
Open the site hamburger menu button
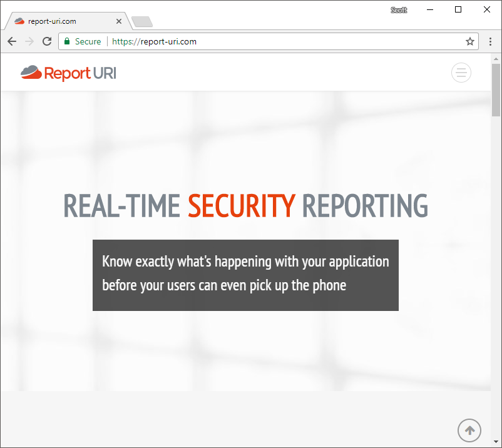tap(461, 73)
